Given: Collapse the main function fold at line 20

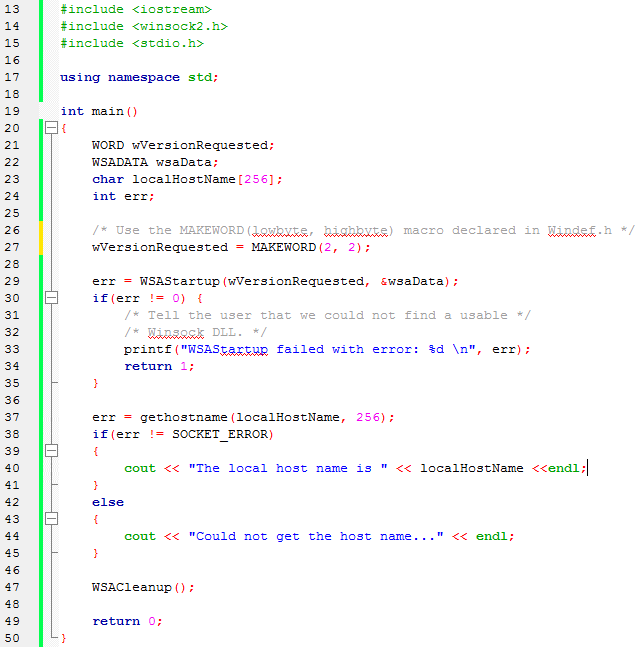Looking at the screenshot, I should click(x=51, y=128).
